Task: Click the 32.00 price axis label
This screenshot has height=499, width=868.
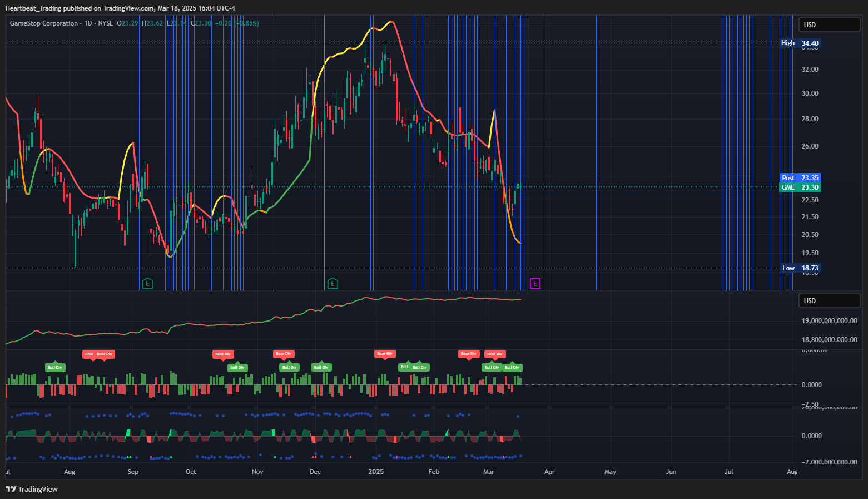Action: (x=810, y=70)
